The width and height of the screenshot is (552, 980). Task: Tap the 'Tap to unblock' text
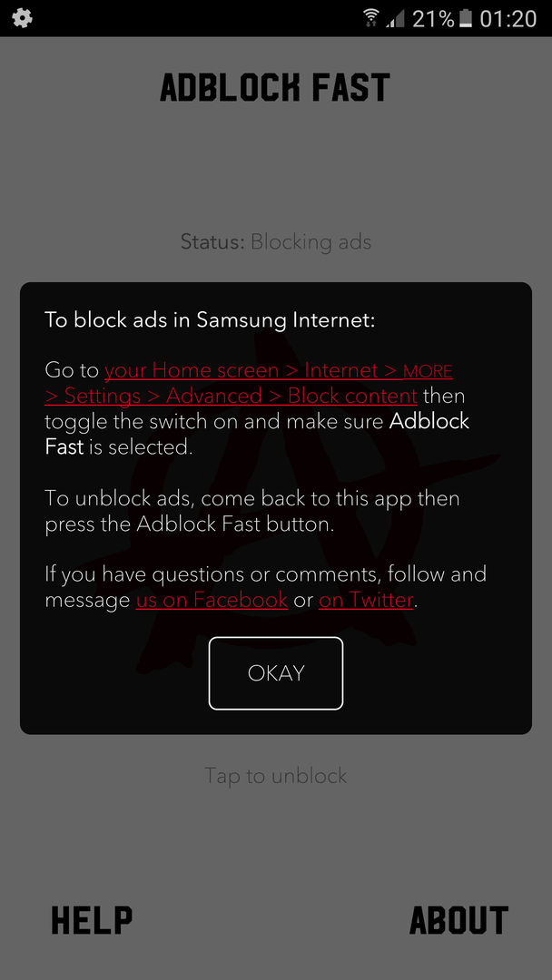tap(276, 776)
